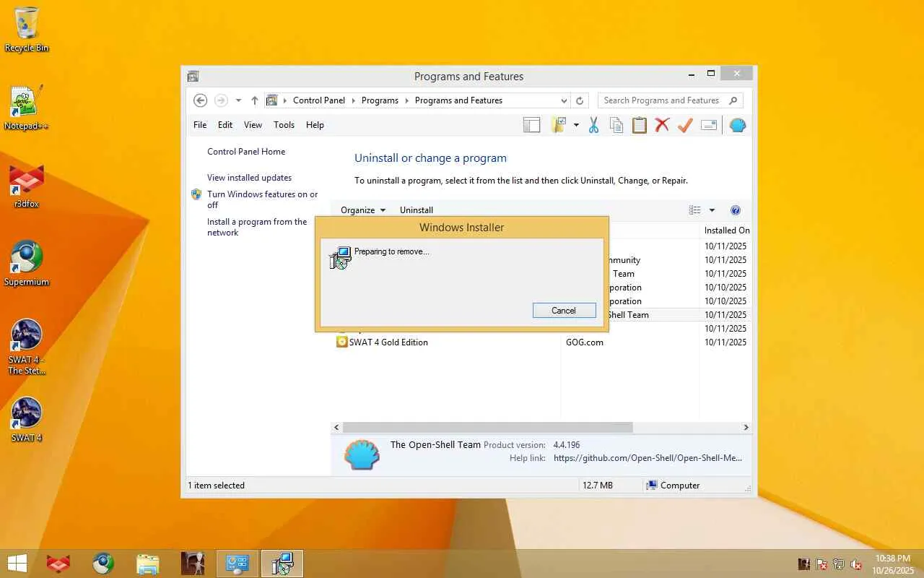Go back with the back arrow
The image size is (924, 578).
coord(201,100)
